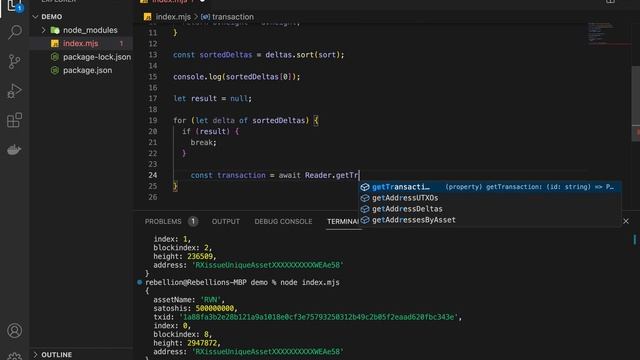Click the txid hash in terminal

[x=318, y=317]
